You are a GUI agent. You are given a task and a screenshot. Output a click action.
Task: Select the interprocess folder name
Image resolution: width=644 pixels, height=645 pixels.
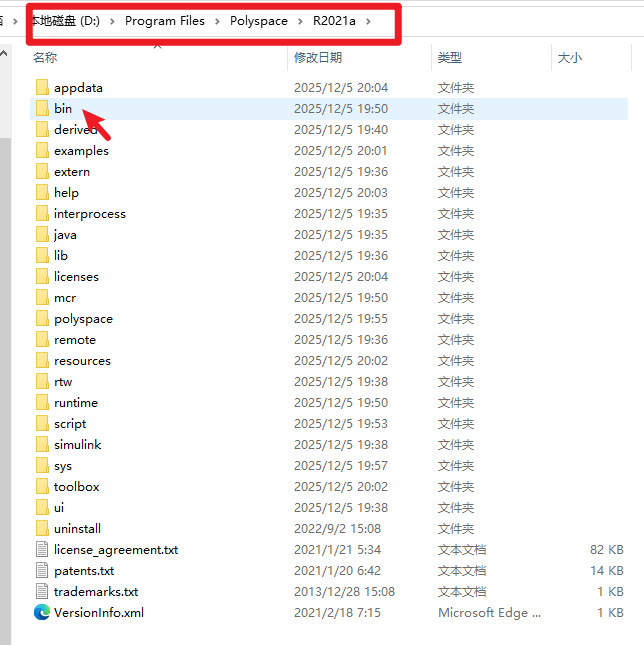(90, 214)
